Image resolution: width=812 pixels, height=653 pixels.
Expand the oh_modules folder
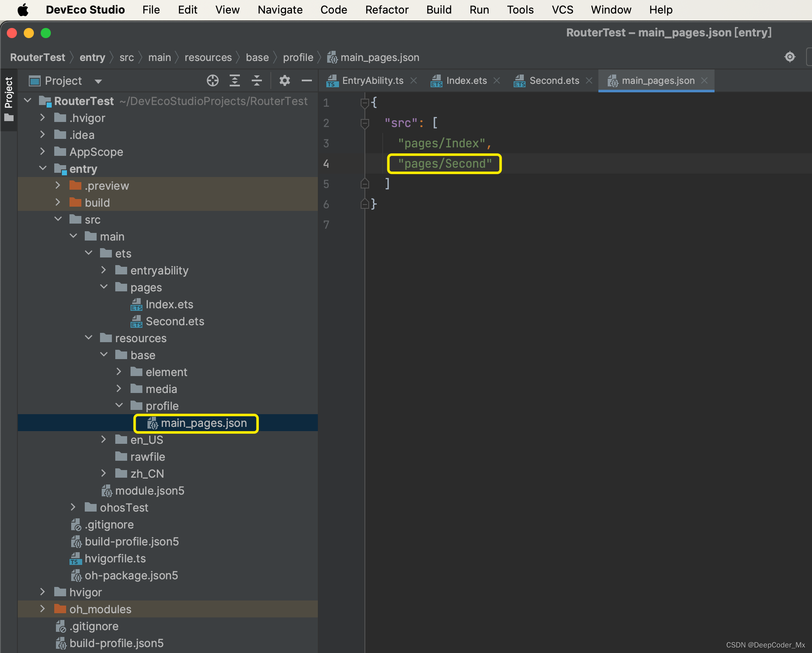tap(42, 609)
